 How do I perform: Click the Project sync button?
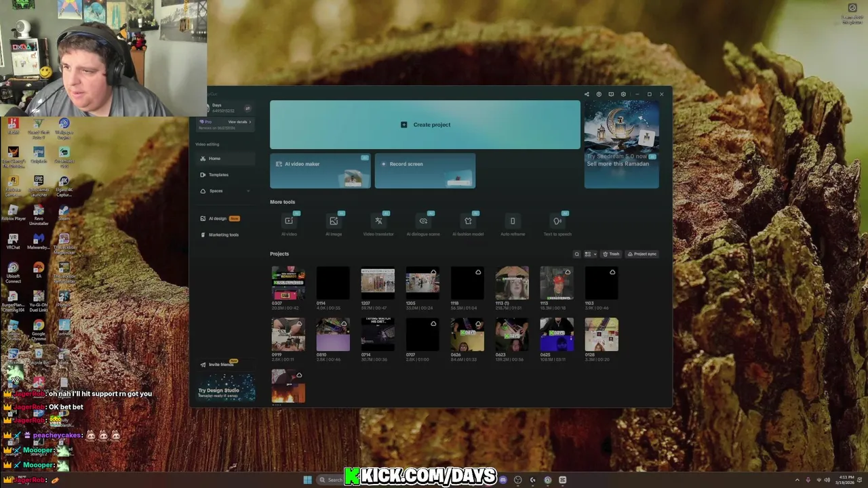click(x=642, y=254)
